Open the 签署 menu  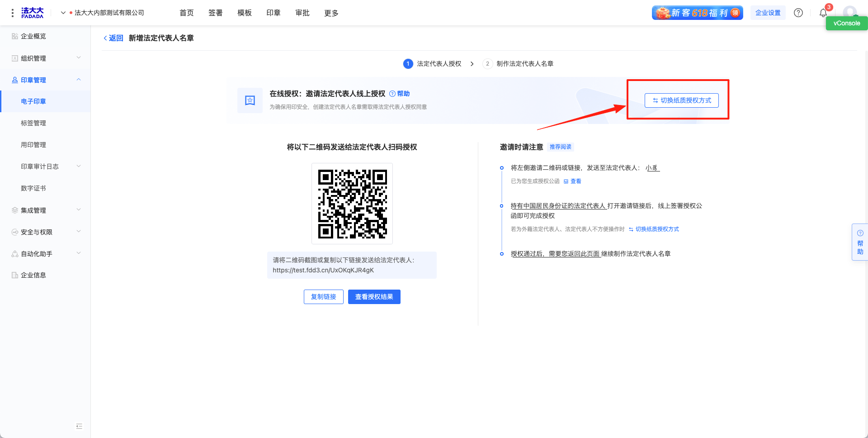pos(215,13)
